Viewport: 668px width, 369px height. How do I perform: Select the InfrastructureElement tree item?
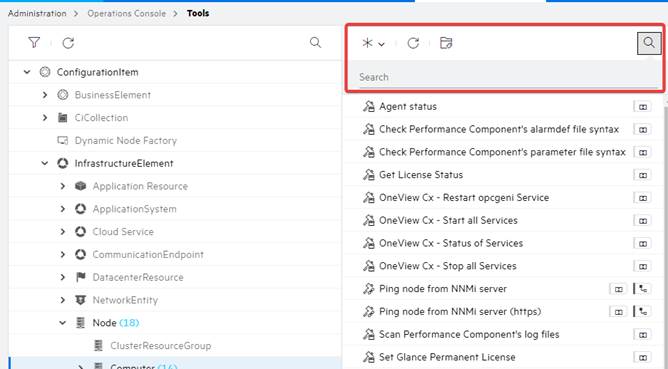point(124,163)
